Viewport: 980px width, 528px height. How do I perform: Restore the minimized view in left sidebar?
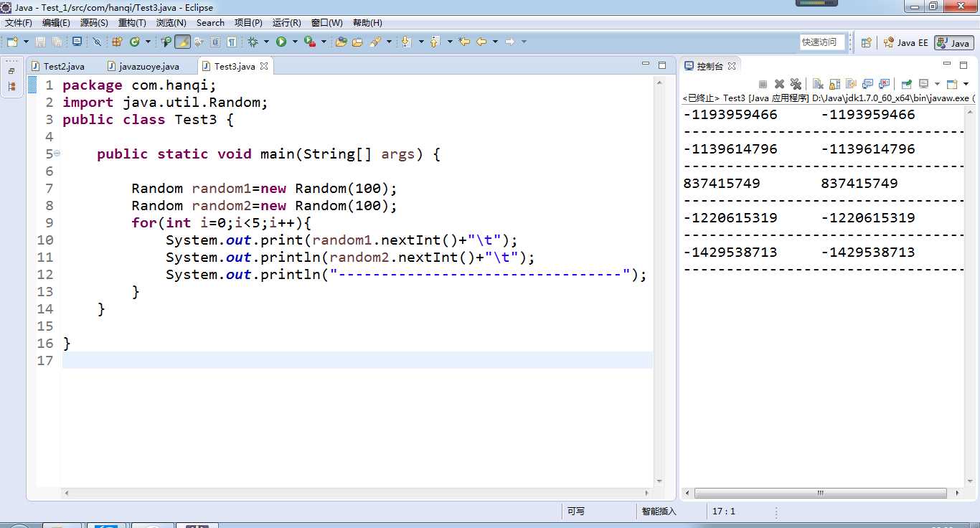11,71
